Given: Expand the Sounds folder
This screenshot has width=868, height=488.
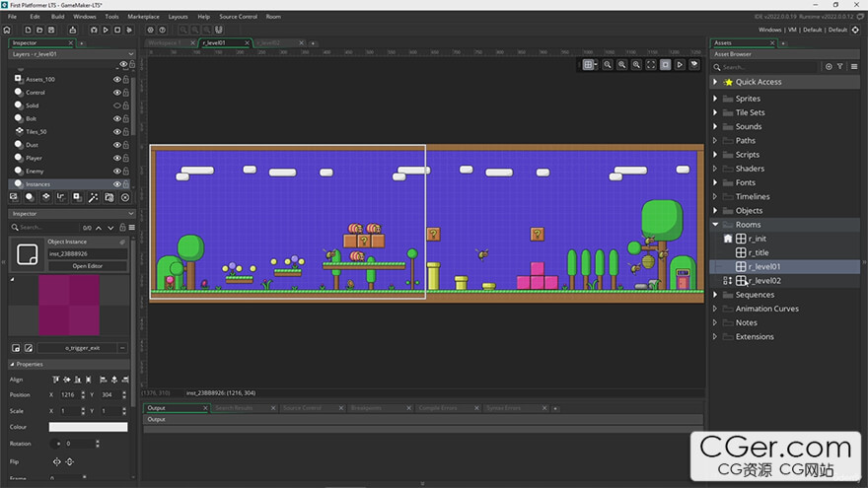Looking at the screenshot, I should coord(715,127).
